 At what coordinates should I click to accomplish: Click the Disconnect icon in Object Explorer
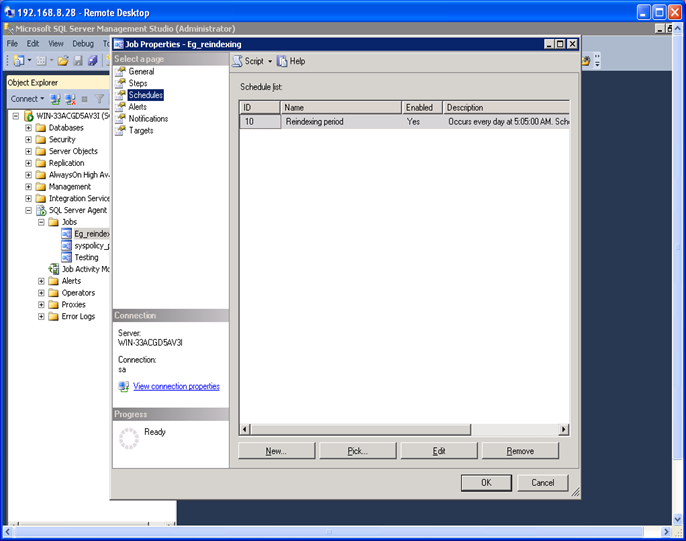pos(70,99)
